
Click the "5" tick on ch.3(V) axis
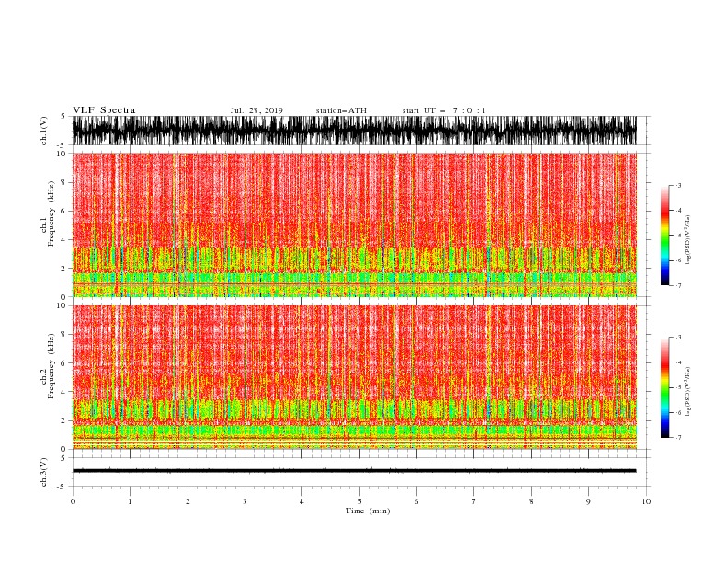tap(63, 458)
